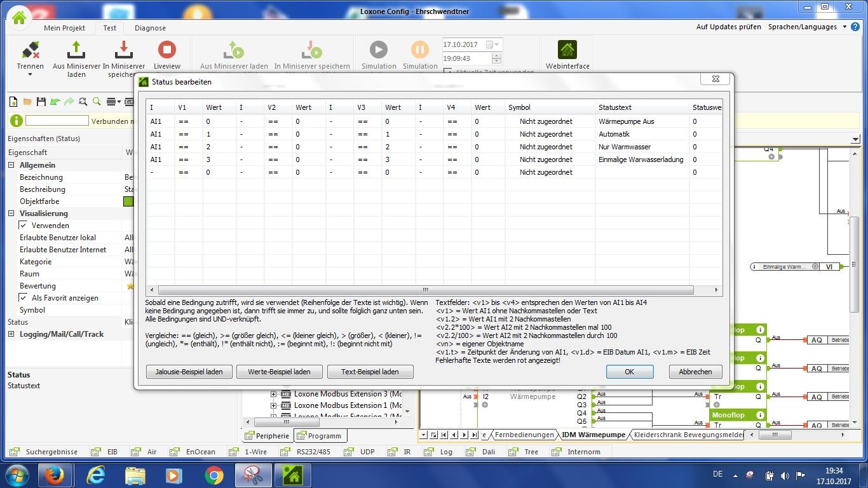Collapse the Allgemein property group

(x=11, y=165)
